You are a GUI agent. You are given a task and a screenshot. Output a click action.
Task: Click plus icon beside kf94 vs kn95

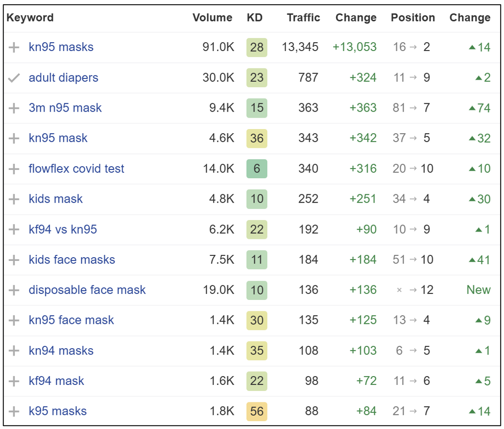(14, 229)
